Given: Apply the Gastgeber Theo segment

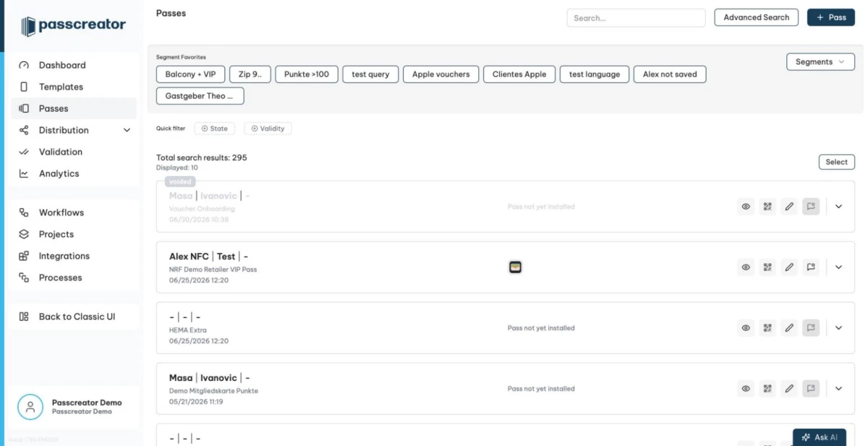Looking at the screenshot, I should click(200, 95).
